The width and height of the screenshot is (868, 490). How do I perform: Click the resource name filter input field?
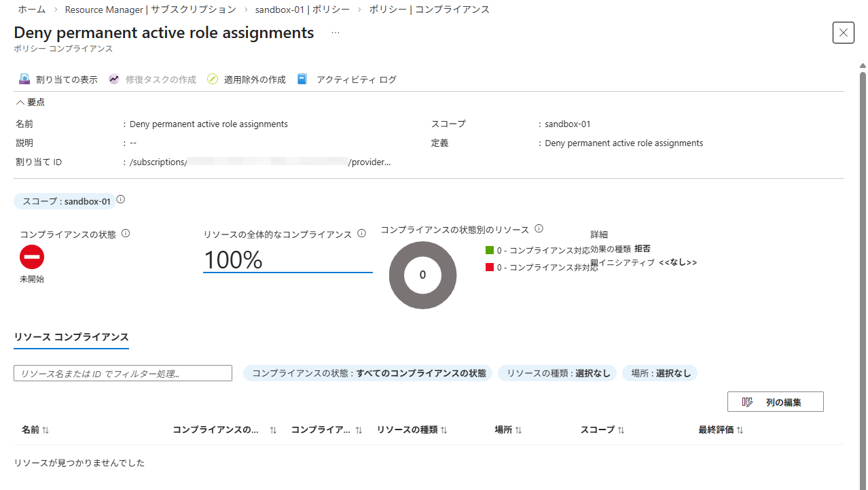point(122,372)
